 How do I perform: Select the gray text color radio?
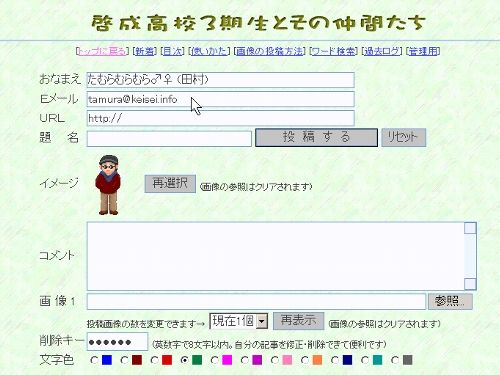click(395, 360)
